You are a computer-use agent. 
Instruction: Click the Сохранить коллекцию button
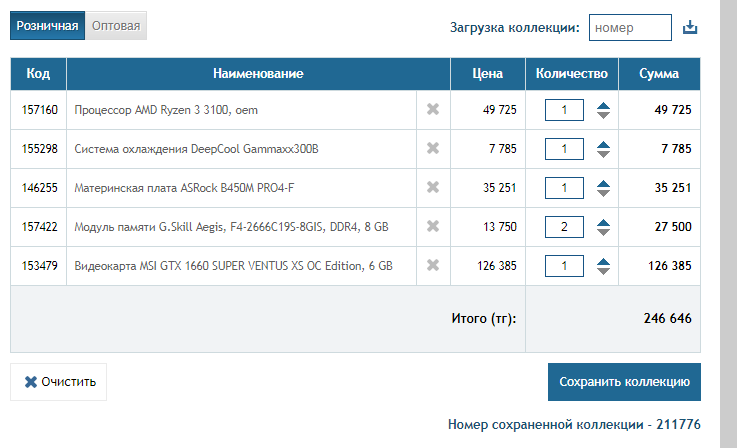(x=624, y=382)
